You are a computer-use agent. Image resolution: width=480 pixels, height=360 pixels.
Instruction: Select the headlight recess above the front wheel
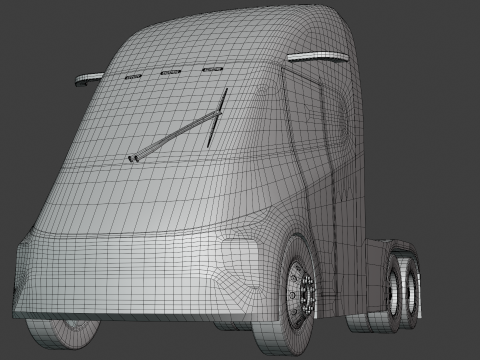click(x=241, y=263)
